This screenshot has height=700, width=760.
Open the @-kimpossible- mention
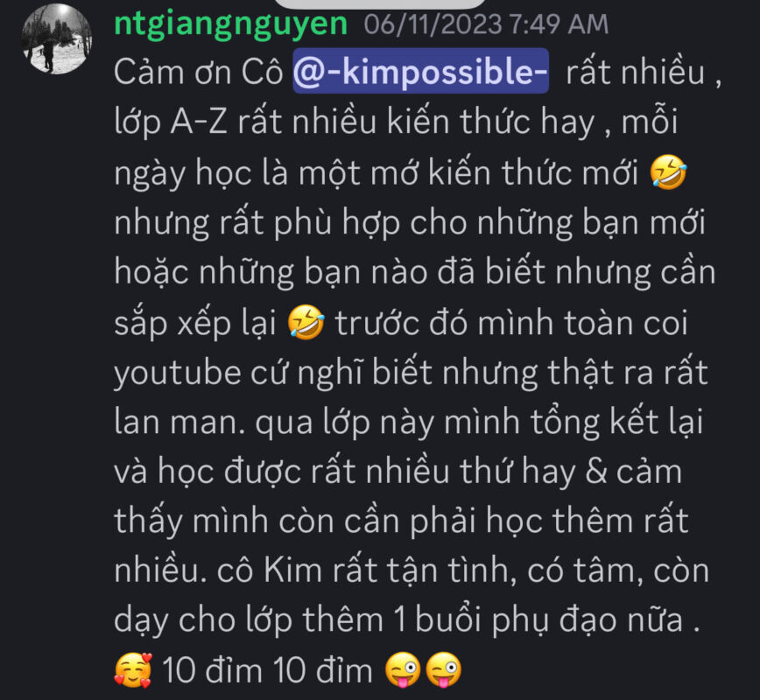420,72
